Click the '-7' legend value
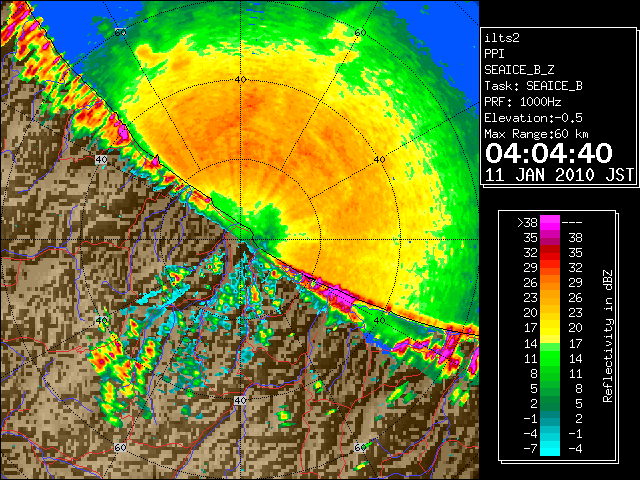The width and height of the screenshot is (640, 480). pos(530,449)
